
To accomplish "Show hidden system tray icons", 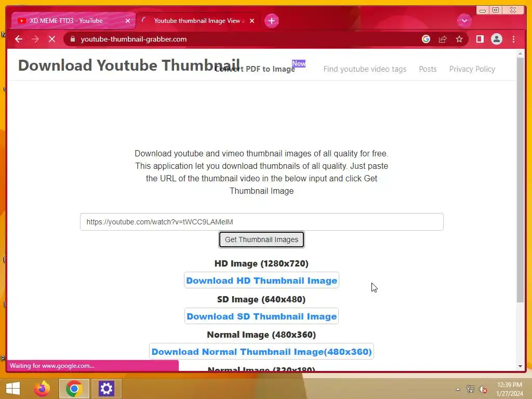I will click(x=458, y=389).
